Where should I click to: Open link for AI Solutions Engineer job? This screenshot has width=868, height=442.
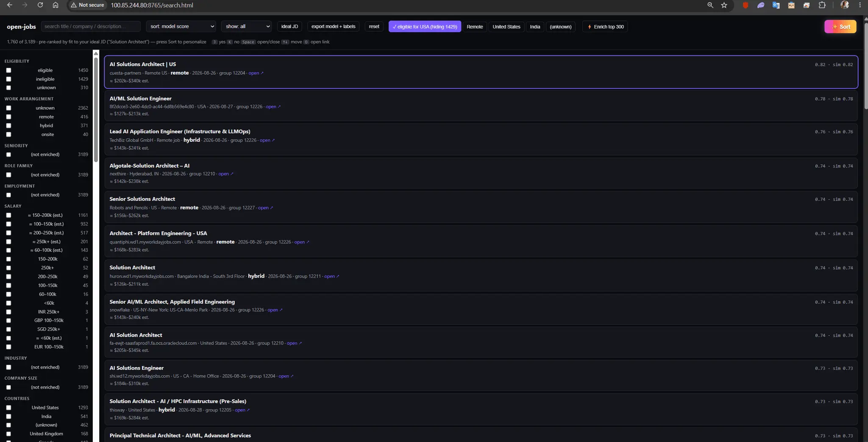286,376
